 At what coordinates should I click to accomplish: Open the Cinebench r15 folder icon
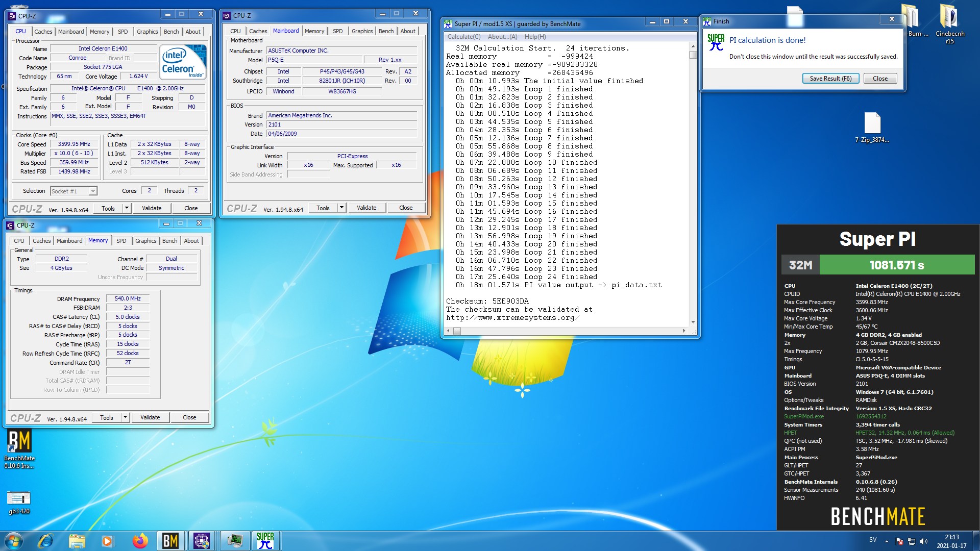(x=949, y=23)
